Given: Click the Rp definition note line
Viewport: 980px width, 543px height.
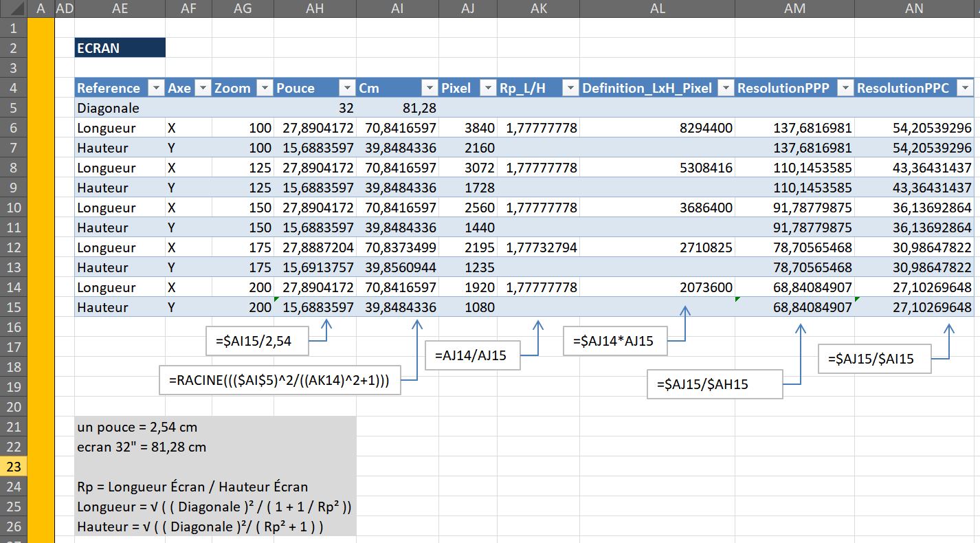Looking at the screenshot, I should (x=192, y=487).
